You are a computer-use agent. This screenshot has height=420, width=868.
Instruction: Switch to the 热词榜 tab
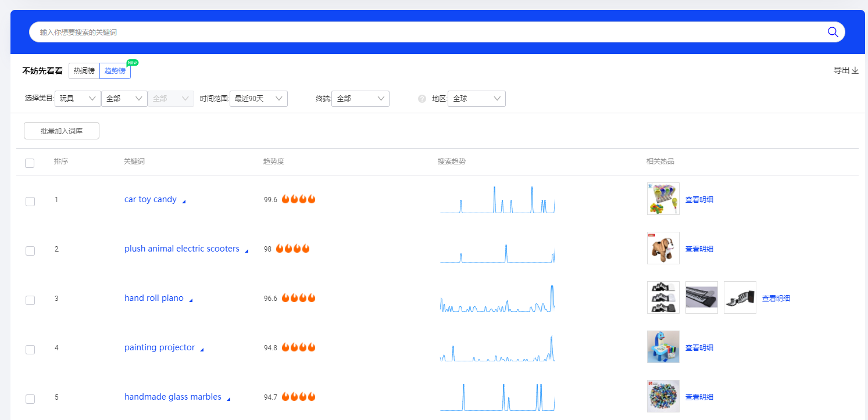(84, 70)
